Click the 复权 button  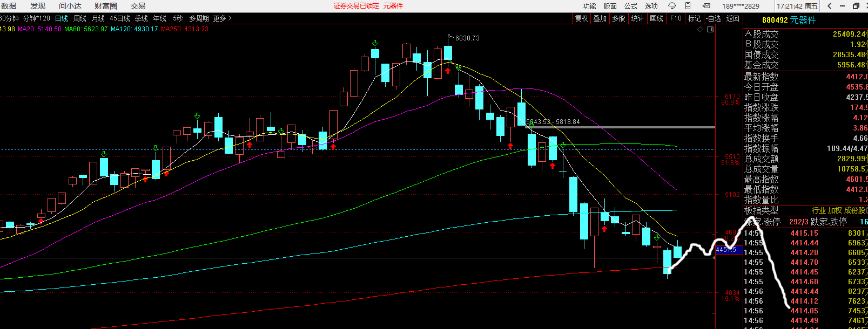tap(581, 18)
